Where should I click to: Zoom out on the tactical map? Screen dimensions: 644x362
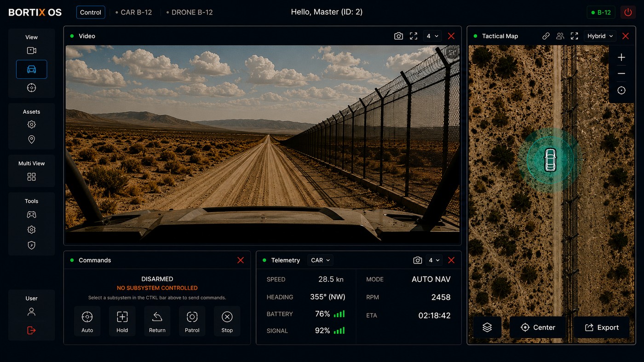(x=621, y=74)
